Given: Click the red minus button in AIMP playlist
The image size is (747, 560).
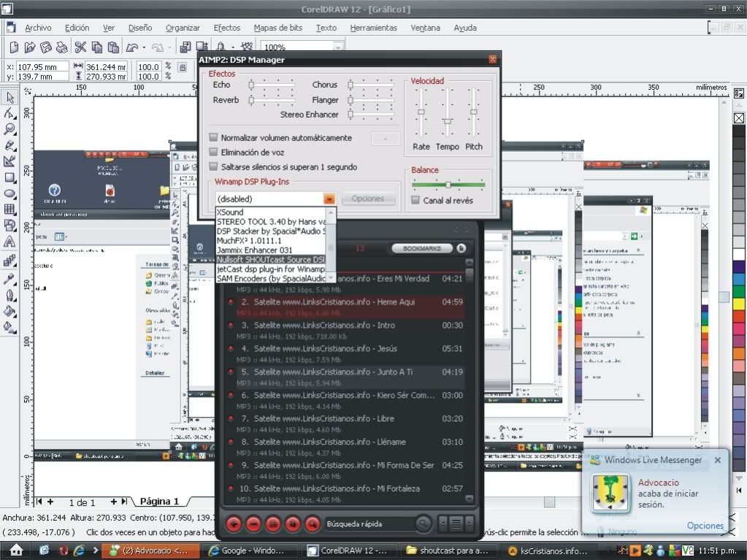Looking at the screenshot, I should tap(254, 523).
